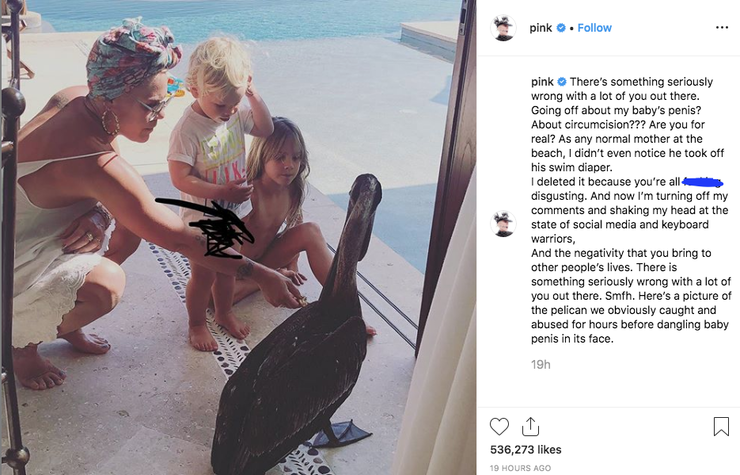740x475 pixels.
Task: Click the verified badge in the header
Action: 561,28
